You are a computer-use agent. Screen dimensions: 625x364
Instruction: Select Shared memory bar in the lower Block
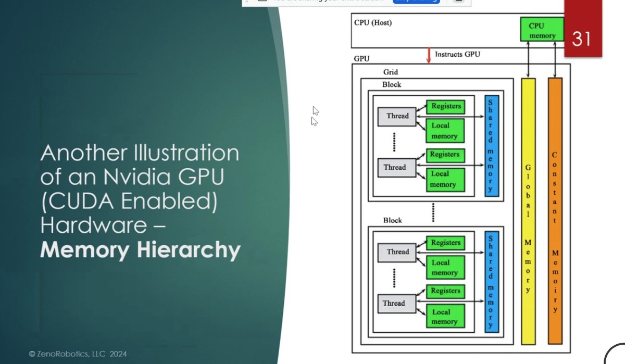491,282
